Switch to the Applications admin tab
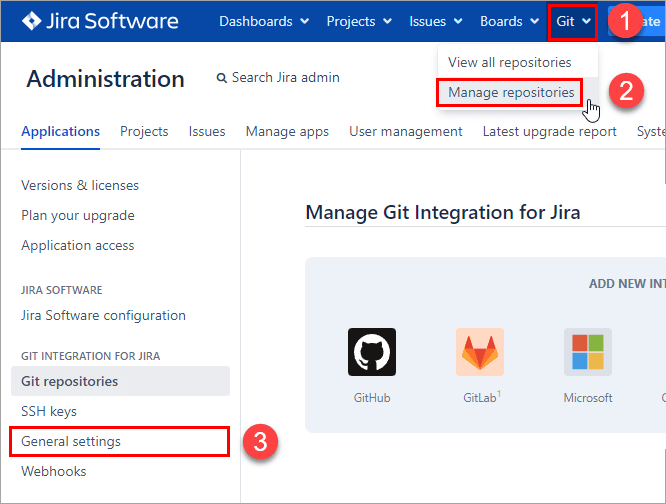666x504 pixels. (60, 132)
